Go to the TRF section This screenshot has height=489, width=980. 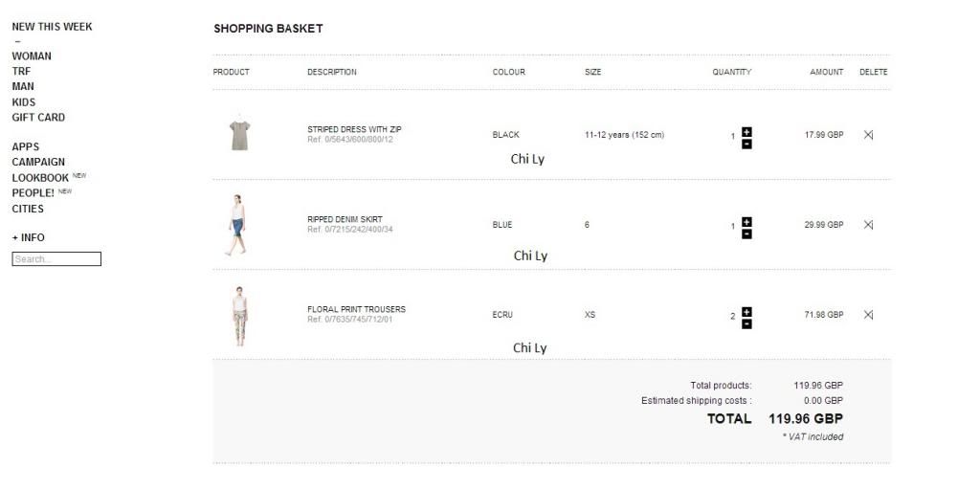point(21,72)
